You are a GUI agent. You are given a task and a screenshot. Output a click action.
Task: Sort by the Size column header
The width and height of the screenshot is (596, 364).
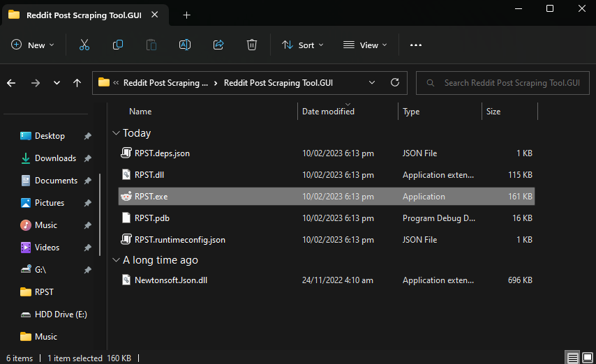point(493,112)
